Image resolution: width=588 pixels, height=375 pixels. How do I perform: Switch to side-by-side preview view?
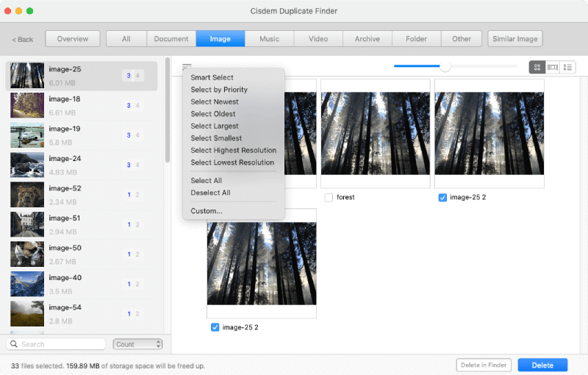tap(552, 67)
